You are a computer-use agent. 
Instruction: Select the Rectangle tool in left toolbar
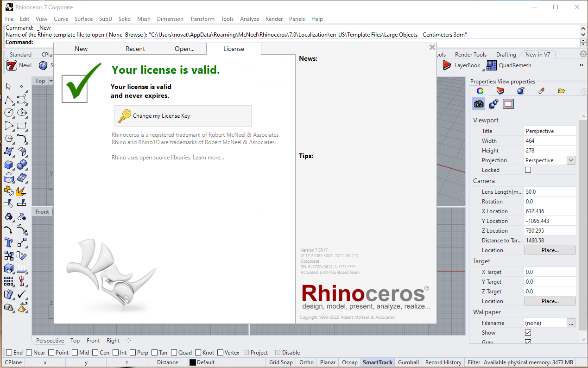[22, 126]
